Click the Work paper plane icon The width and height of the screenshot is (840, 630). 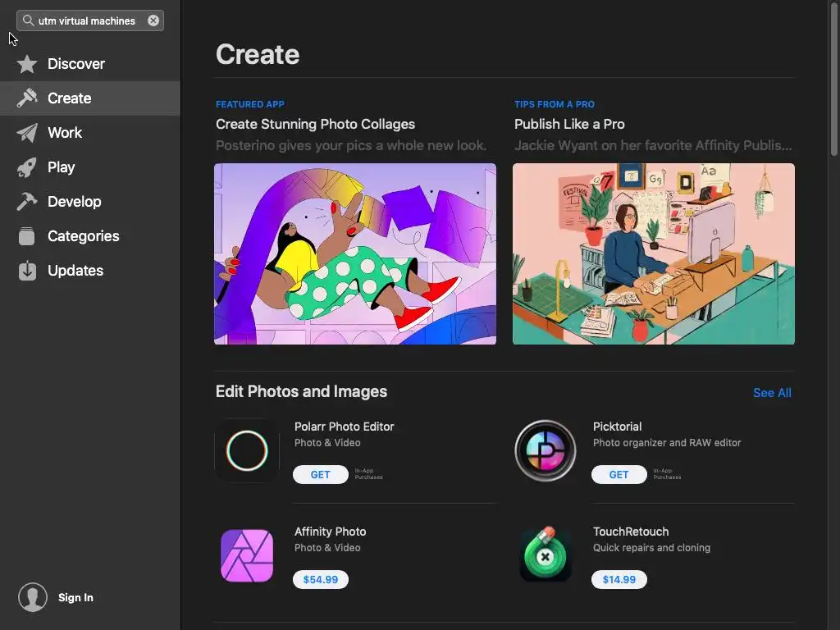27,133
